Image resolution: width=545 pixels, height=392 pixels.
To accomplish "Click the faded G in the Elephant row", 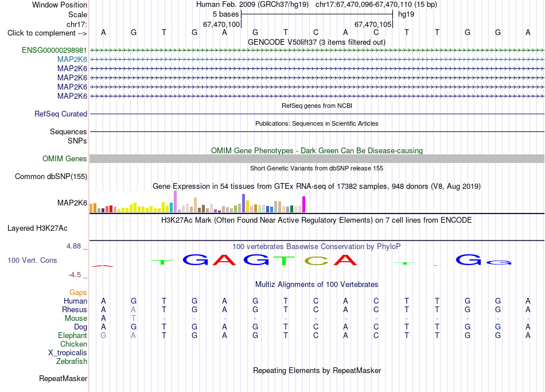I will click(x=103, y=335).
